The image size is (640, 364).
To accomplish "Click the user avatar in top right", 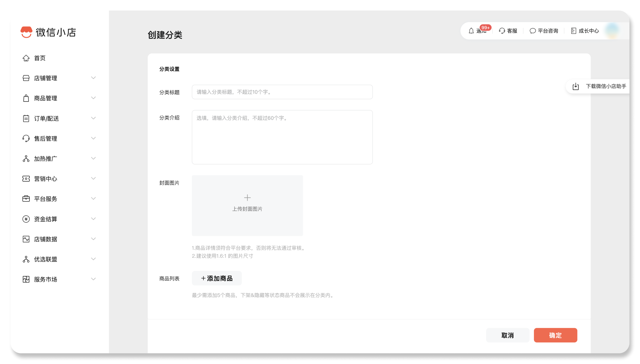I will (x=612, y=31).
